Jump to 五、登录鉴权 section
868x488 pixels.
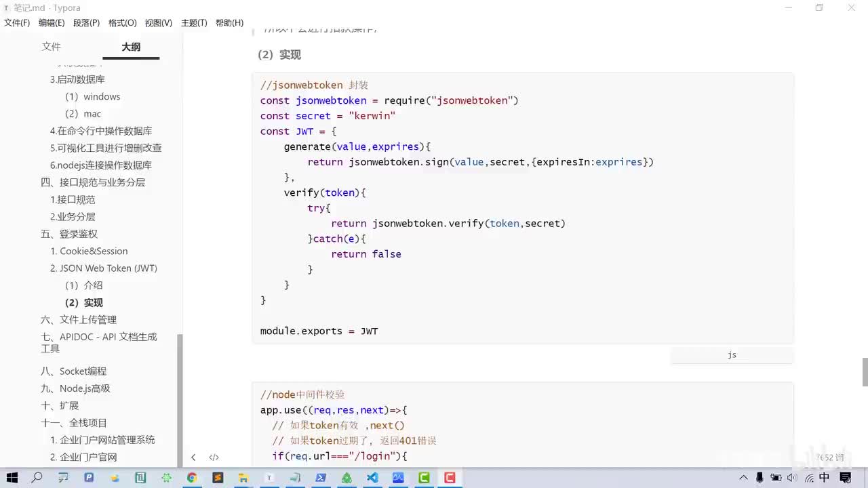[x=69, y=234]
